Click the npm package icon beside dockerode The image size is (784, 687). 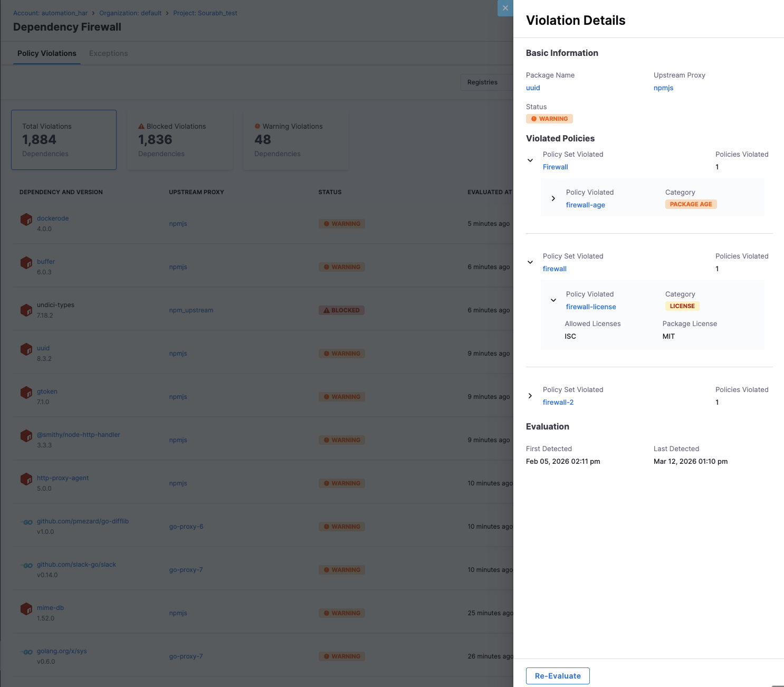pos(26,219)
